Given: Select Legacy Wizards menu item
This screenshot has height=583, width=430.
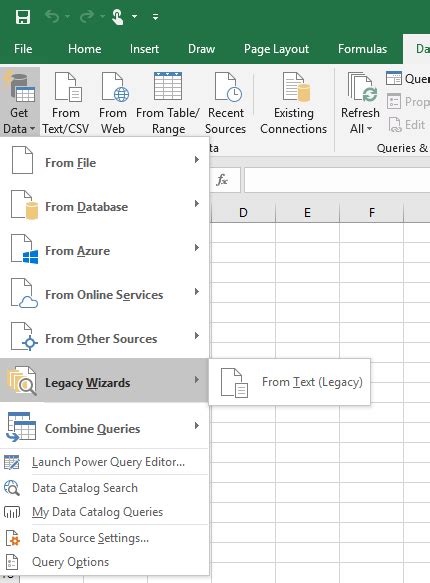Looking at the screenshot, I should (104, 381).
